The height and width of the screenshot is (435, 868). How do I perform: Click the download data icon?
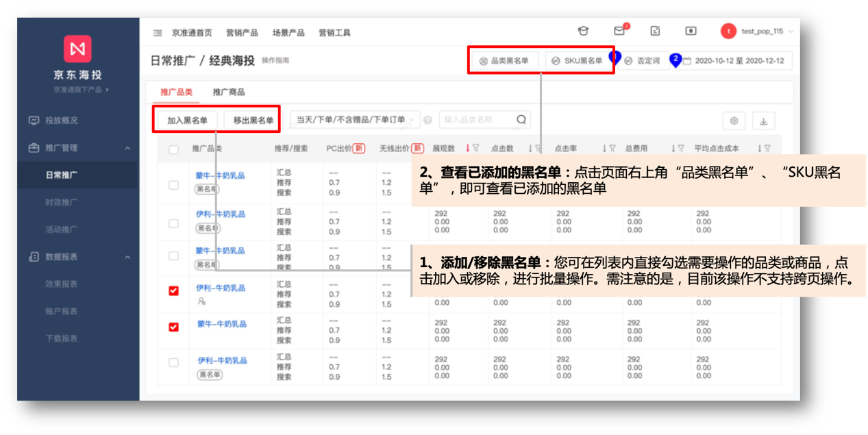click(x=763, y=121)
